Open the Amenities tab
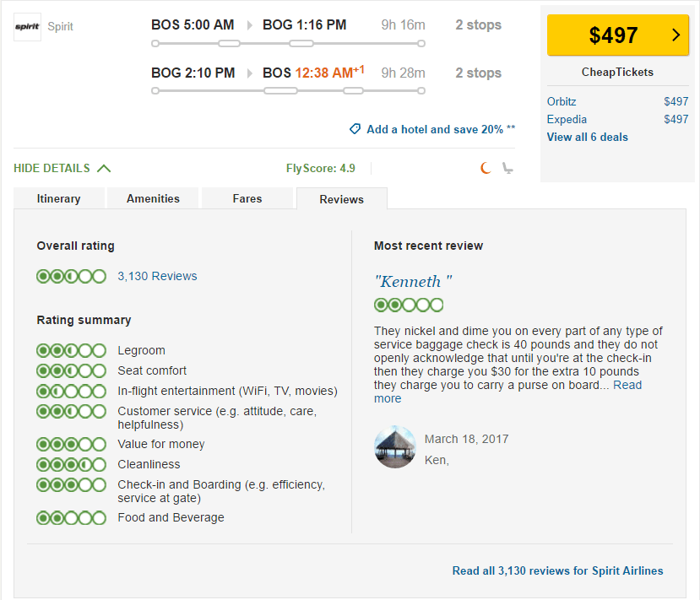The image size is (700, 600). click(153, 198)
